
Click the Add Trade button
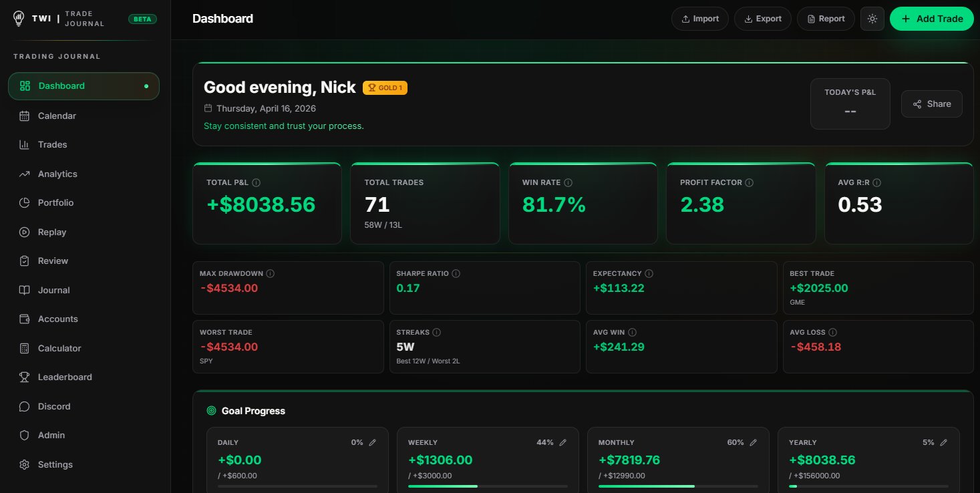[931, 19]
